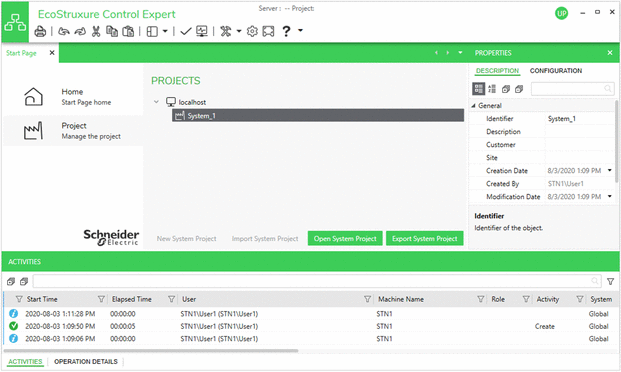Open the tab list dropdown arrow
The width and height of the screenshot is (621, 372).
click(x=460, y=52)
